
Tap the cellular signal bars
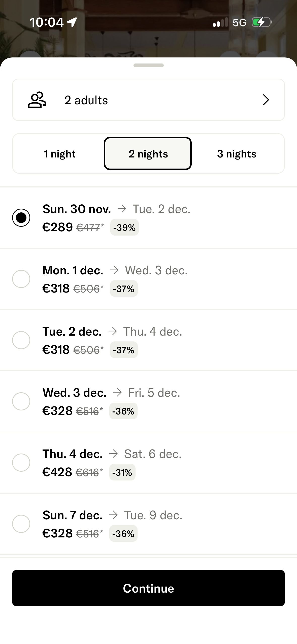220,22
